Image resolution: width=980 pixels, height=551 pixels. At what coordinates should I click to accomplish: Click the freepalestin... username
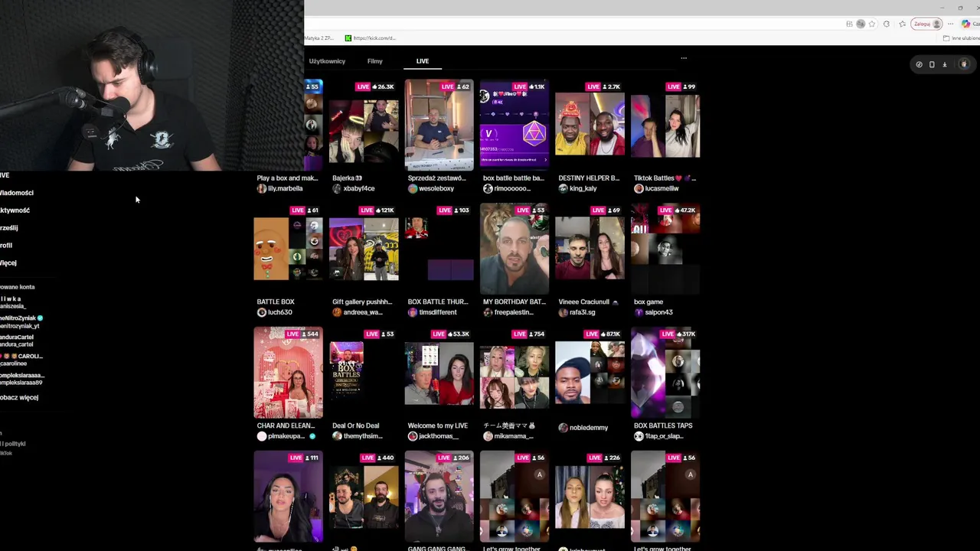(x=512, y=312)
